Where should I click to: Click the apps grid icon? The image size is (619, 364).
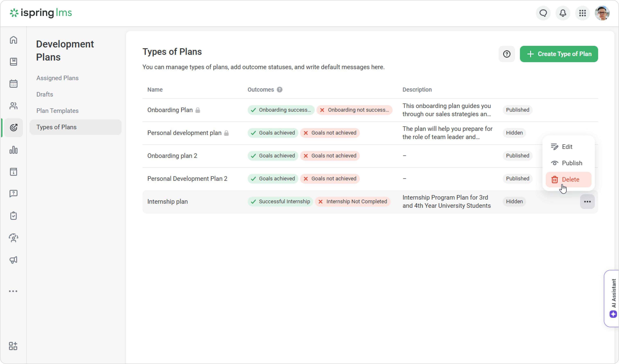coord(582,13)
